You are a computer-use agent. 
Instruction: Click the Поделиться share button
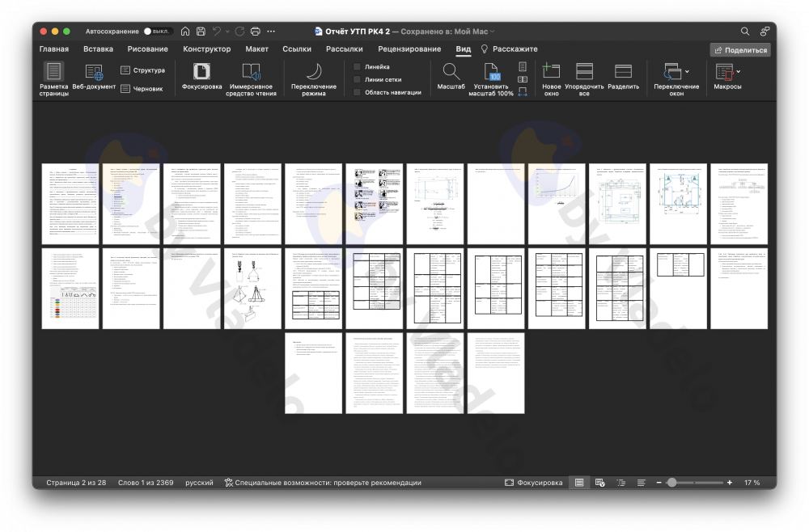739,50
